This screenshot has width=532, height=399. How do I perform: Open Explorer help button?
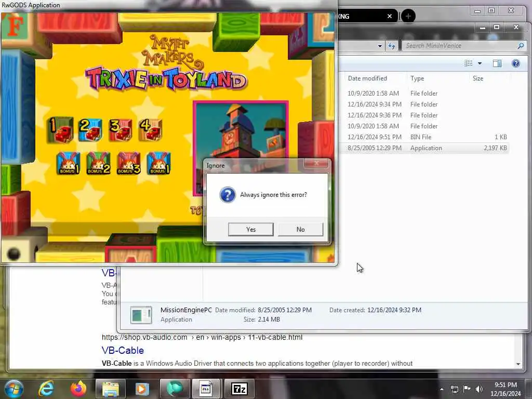[516, 63]
